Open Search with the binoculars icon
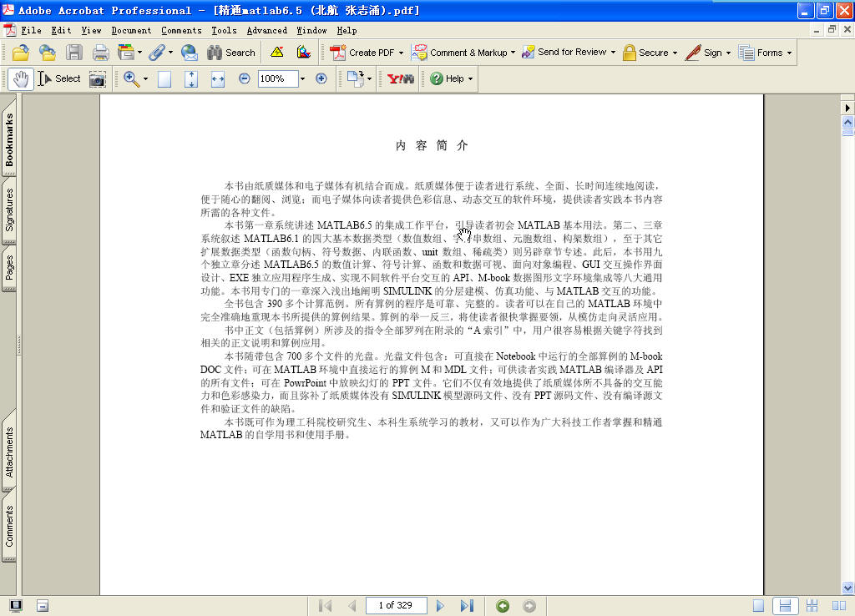This screenshot has width=855, height=616. pyautogui.click(x=230, y=53)
